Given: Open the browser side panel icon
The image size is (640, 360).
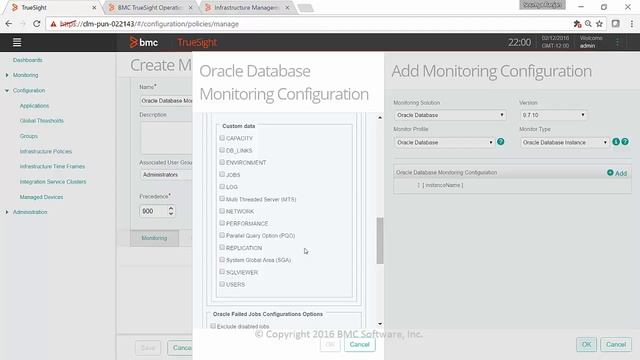Looking at the screenshot, I should 616,24.
